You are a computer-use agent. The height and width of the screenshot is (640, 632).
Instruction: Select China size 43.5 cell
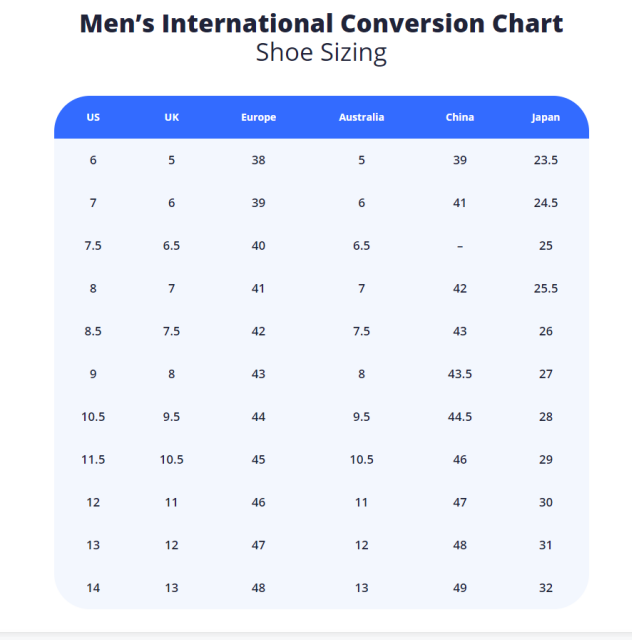click(x=460, y=374)
